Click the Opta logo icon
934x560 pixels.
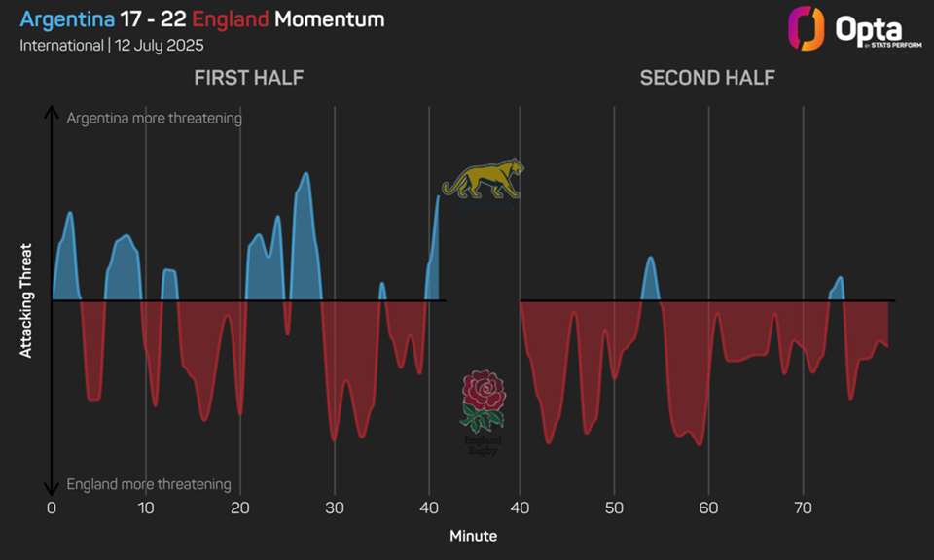(806, 28)
